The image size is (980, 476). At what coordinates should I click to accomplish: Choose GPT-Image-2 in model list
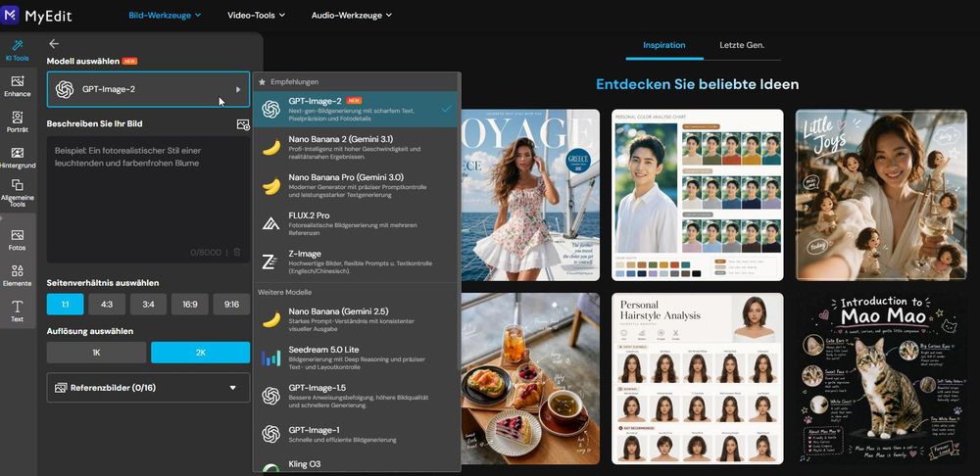point(357,110)
